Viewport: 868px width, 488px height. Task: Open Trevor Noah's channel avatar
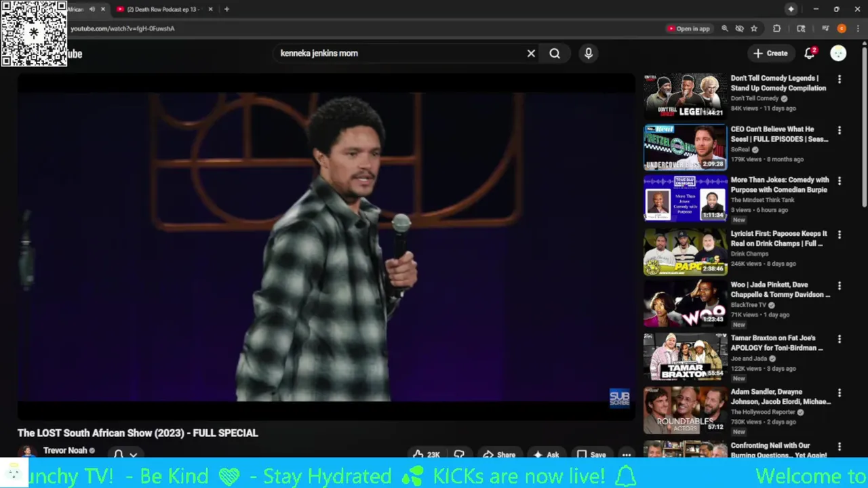27,452
